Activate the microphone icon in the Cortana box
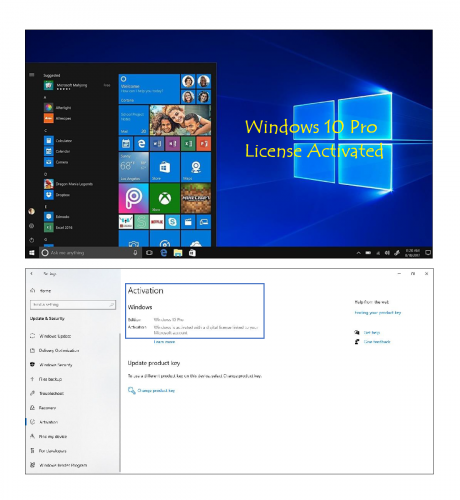The width and height of the screenshot is (460, 500). tap(135, 253)
